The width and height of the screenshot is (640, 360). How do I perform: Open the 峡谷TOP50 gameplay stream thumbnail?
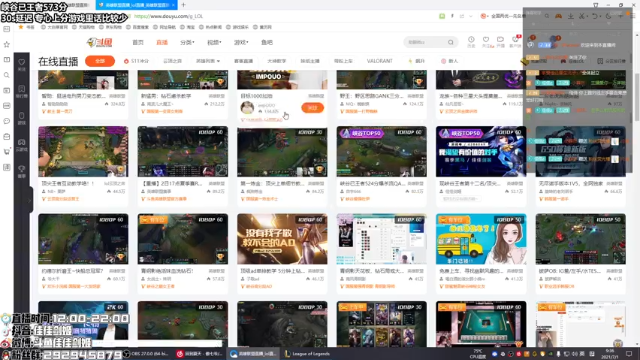(382, 151)
